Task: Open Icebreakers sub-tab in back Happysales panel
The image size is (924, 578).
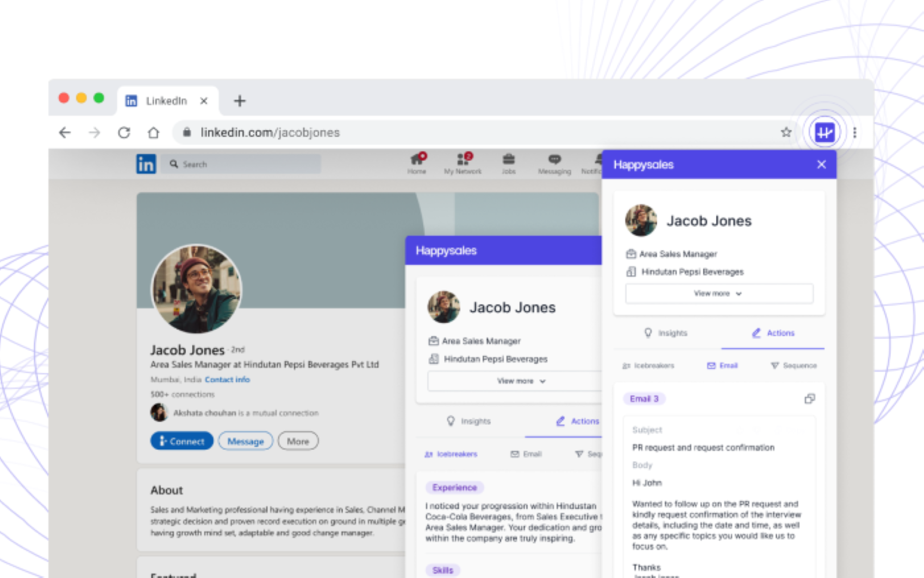Action: pyautogui.click(x=451, y=454)
